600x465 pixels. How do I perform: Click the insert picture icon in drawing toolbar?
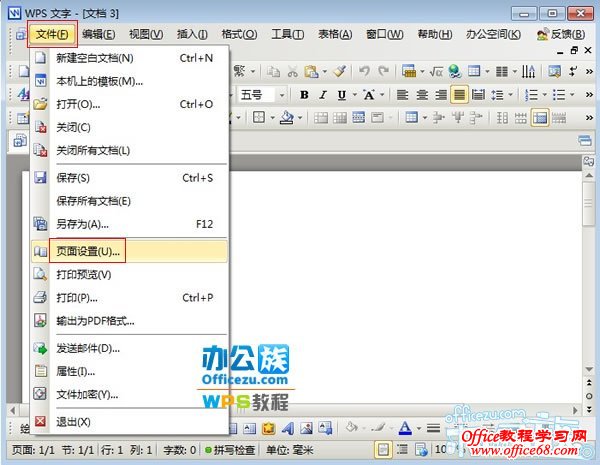pos(306,428)
